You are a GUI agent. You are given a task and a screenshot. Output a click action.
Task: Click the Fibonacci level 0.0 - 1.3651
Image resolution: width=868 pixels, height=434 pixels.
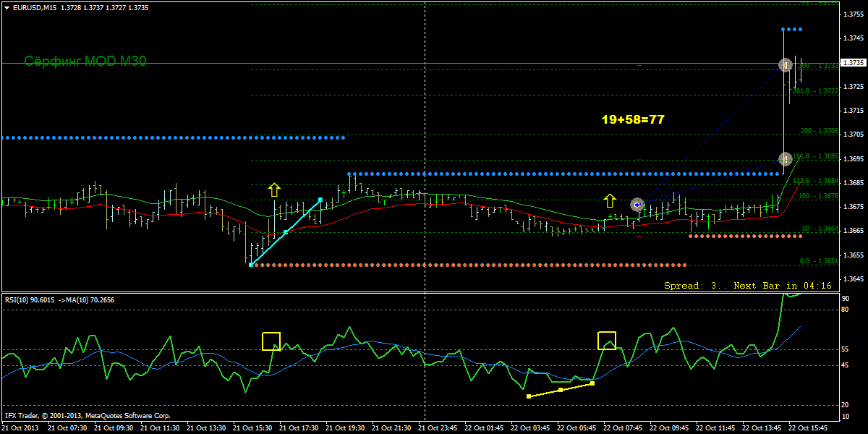click(x=820, y=261)
